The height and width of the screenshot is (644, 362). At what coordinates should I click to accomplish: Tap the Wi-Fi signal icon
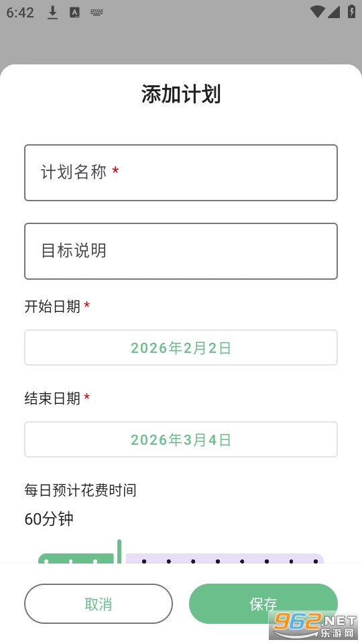tap(318, 11)
